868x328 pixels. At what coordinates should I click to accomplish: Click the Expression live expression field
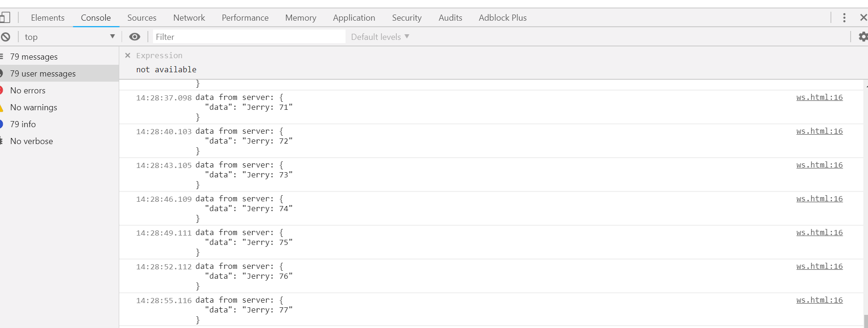159,55
